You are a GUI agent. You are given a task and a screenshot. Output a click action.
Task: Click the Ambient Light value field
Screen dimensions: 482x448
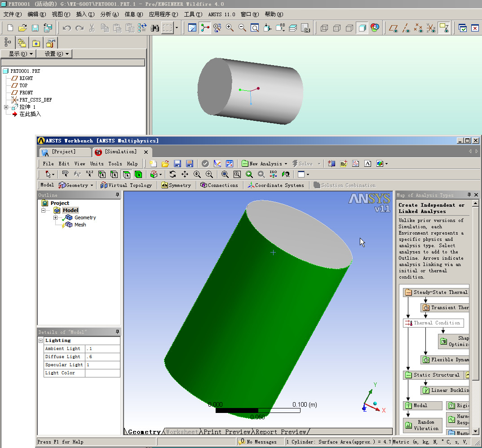[102, 349]
